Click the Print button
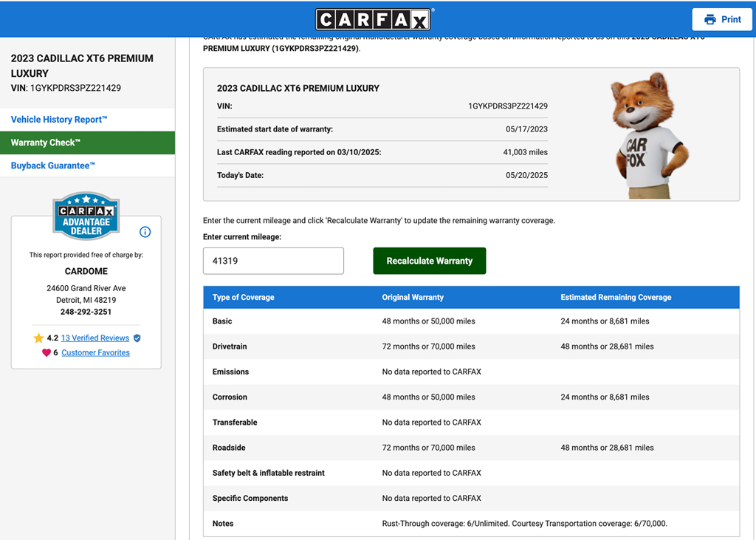 [723, 19]
